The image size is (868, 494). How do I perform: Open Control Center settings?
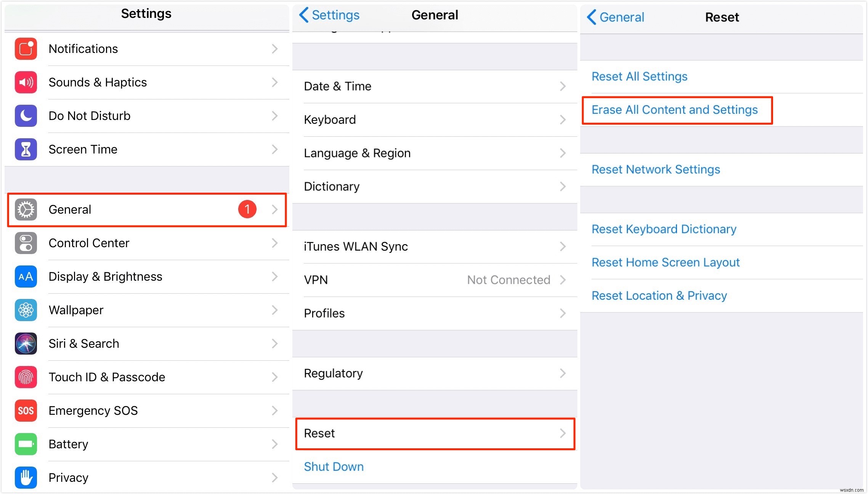coord(147,243)
